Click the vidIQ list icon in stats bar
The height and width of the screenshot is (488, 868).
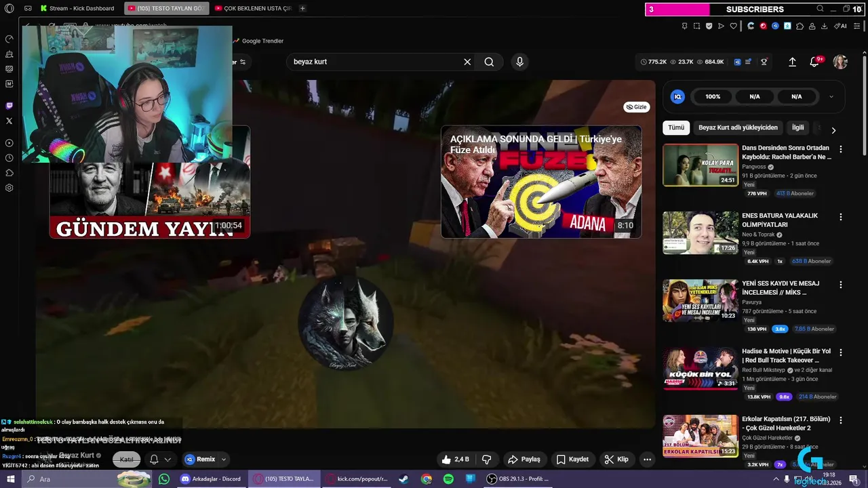(748, 62)
